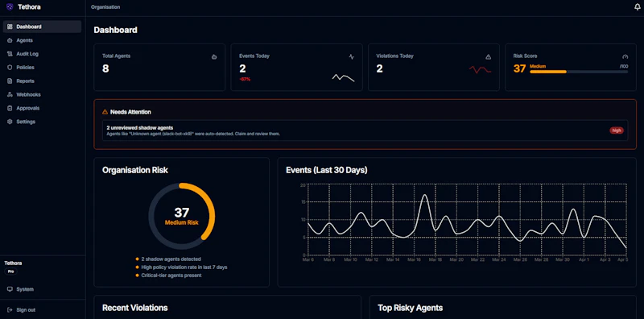Click the Top Risky Agents heading
The height and width of the screenshot is (319, 644).
(410, 308)
